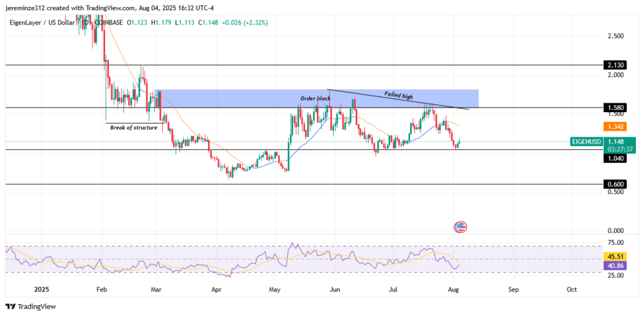Click the blue order block rectangle
This screenshot has width=644, height=316.
[x=316, y=99]
